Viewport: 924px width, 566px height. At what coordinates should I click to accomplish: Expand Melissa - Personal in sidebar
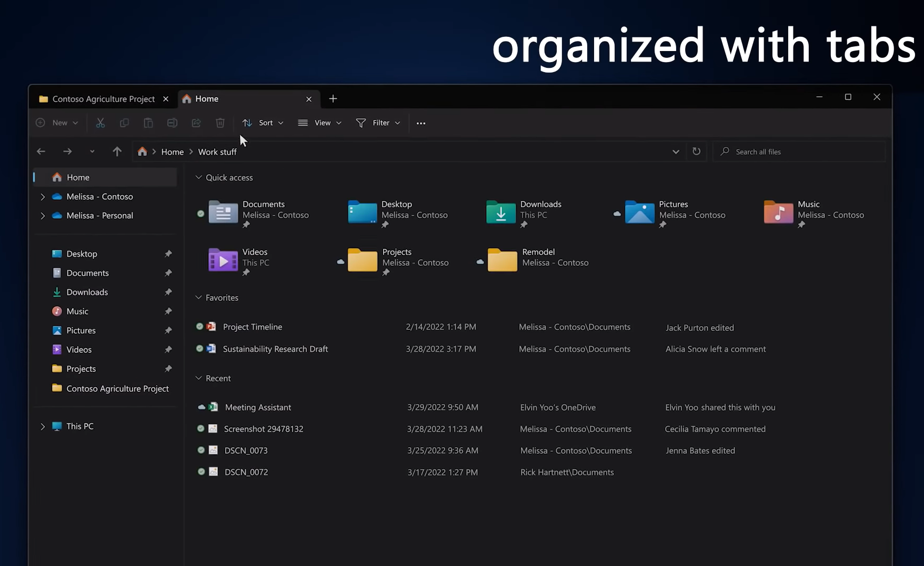pyautogui.click(x=43, y=216)
